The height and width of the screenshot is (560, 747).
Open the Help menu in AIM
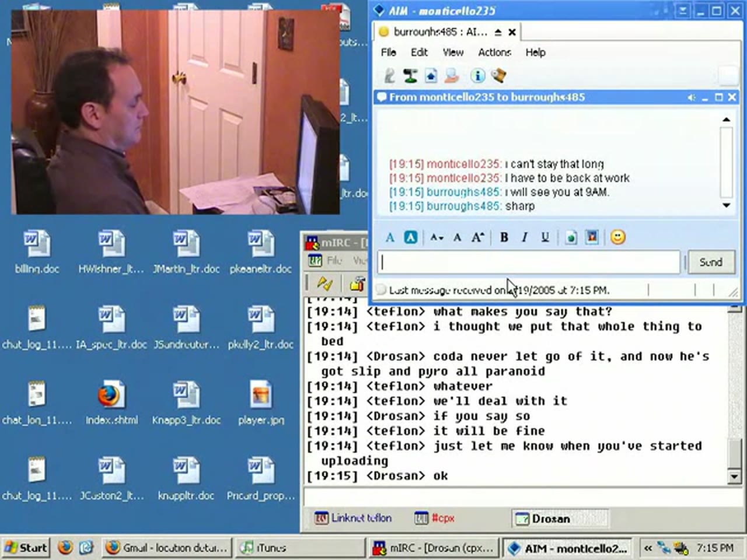535,52
